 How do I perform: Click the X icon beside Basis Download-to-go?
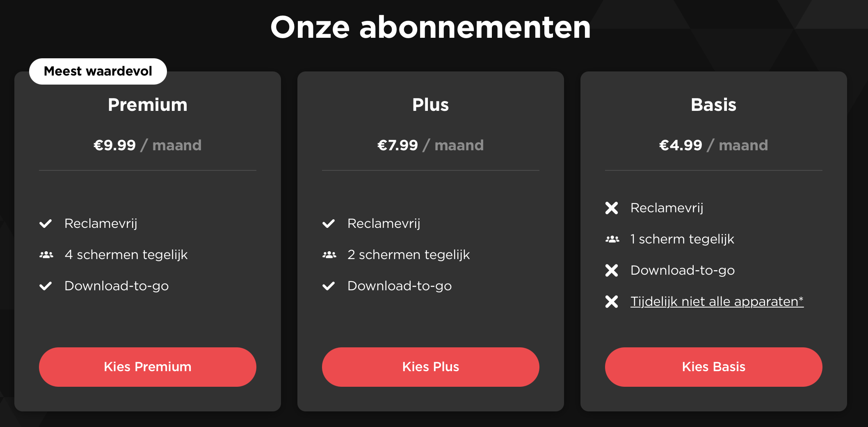612,271
